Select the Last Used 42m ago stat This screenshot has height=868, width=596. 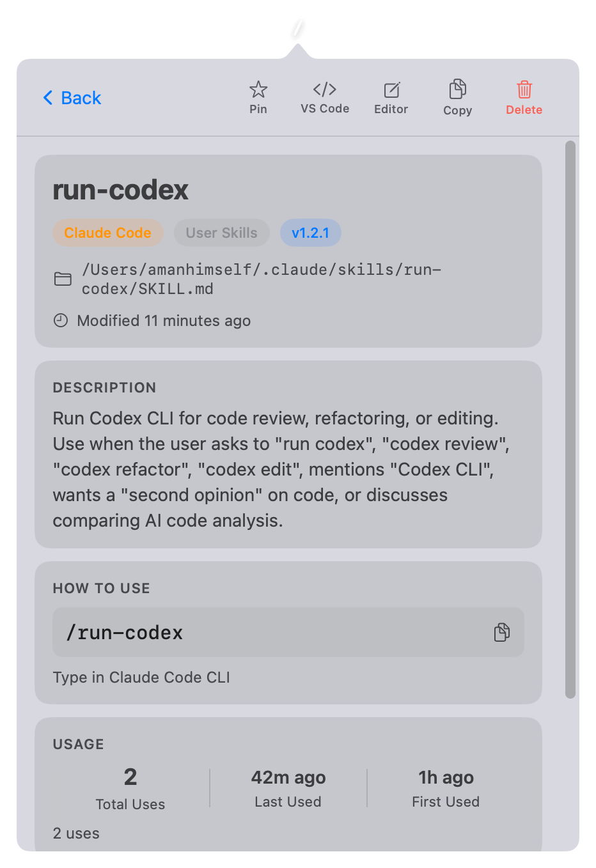(288, 786)
